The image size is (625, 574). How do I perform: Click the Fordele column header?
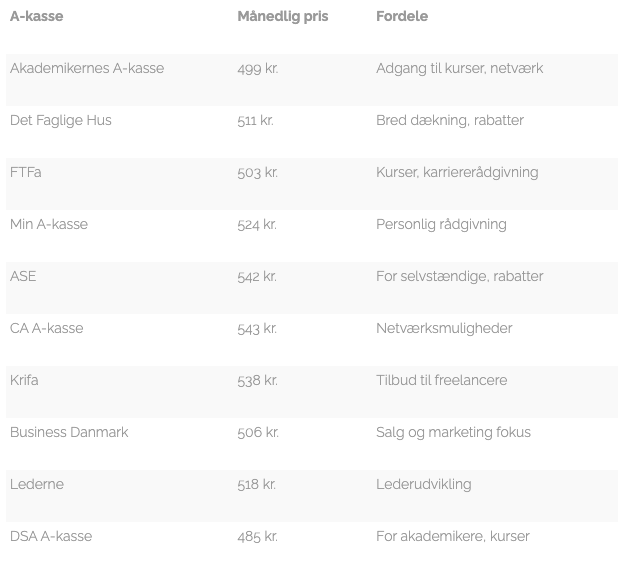tap(402, 17)
